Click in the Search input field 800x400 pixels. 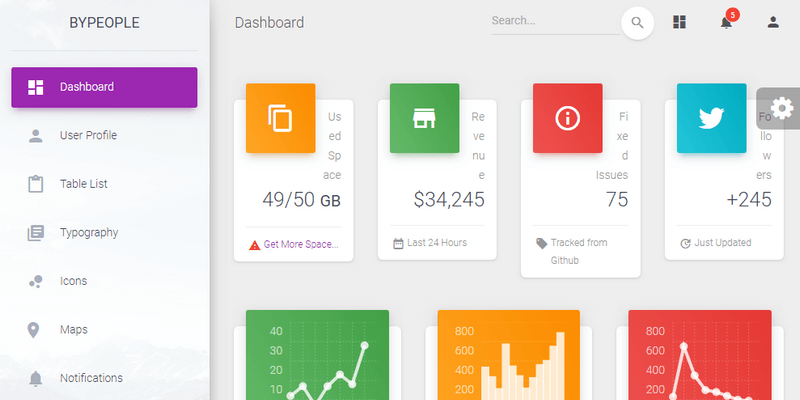553,21
